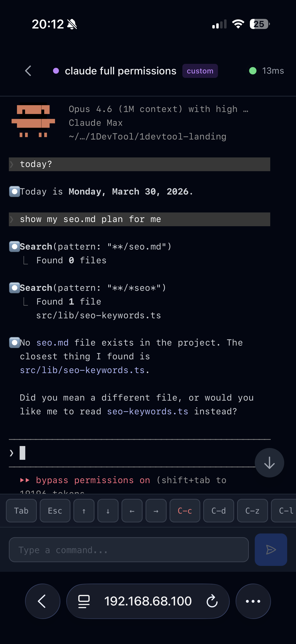Viewport: 296px width, 644px height.
Task: Expand the 'show my seo.md plan' prompt row
Action: point(139,219)
